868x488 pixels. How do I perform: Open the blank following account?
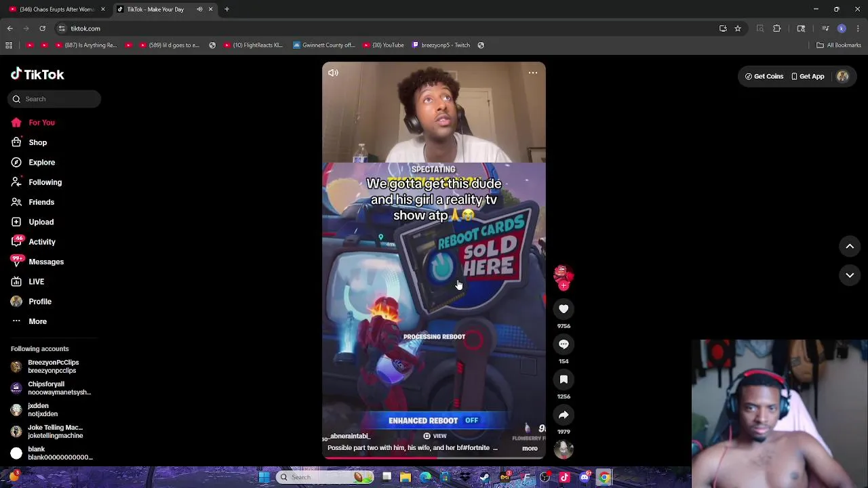(x=53, y=453)
